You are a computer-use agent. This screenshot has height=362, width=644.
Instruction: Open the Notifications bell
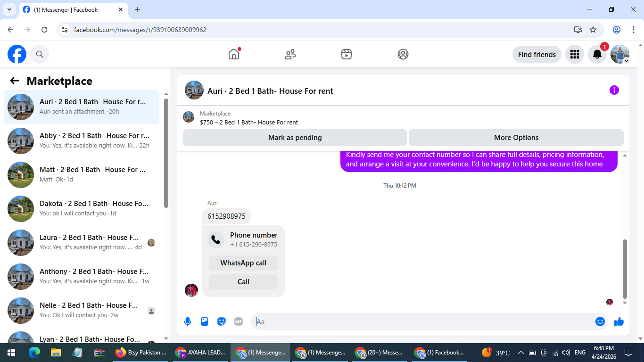pyautogui.click(x=597, y=55)
